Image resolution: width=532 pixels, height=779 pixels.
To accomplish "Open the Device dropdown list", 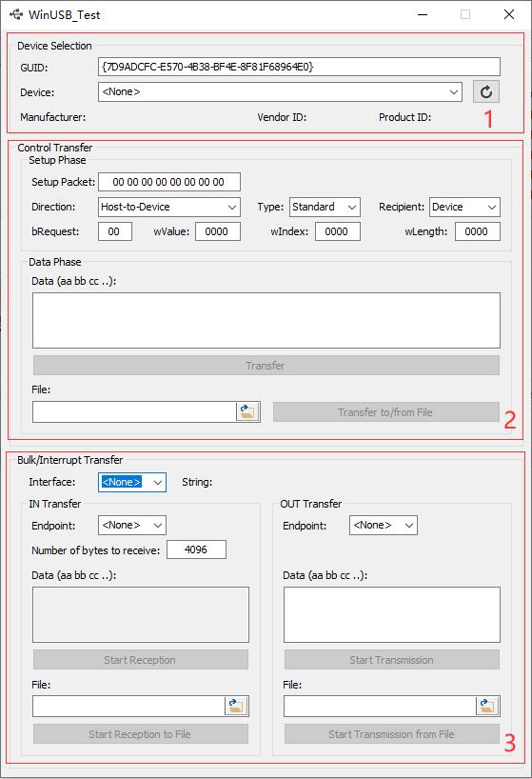I will click(280, 92).
